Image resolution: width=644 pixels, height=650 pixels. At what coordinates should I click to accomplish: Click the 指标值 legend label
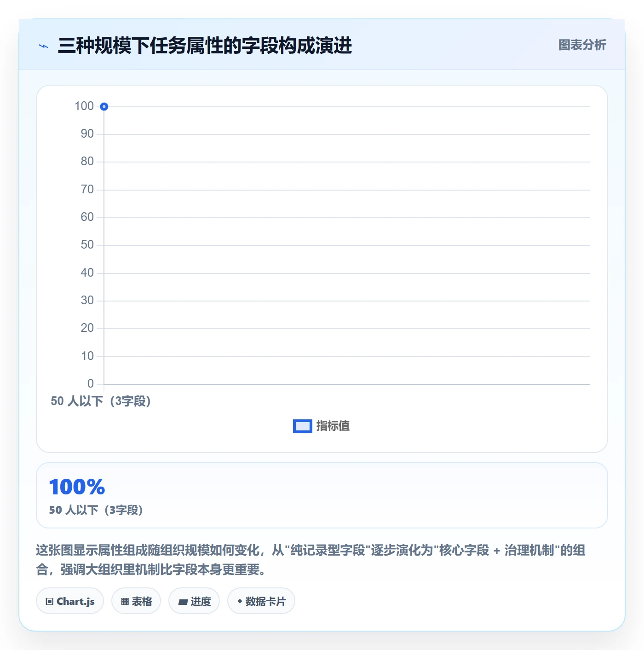(333, 426)
